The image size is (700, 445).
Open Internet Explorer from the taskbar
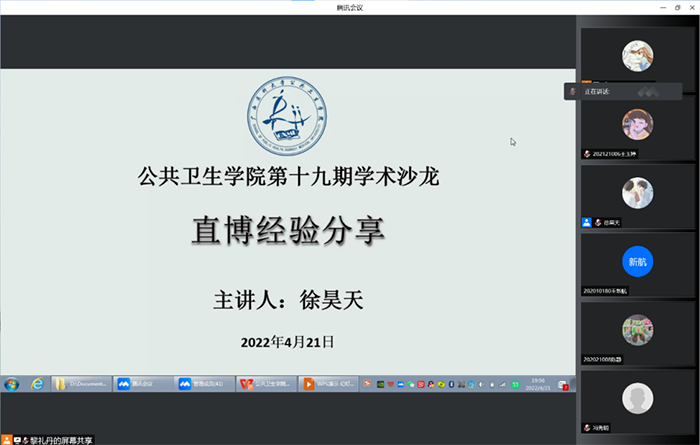click(x=37, y=384)
